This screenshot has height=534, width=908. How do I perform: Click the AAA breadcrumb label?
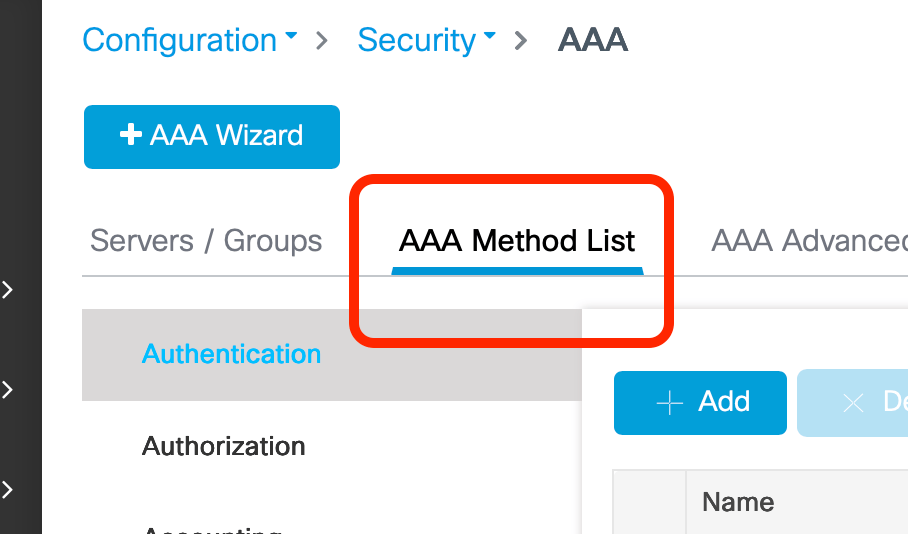point(592,40)
